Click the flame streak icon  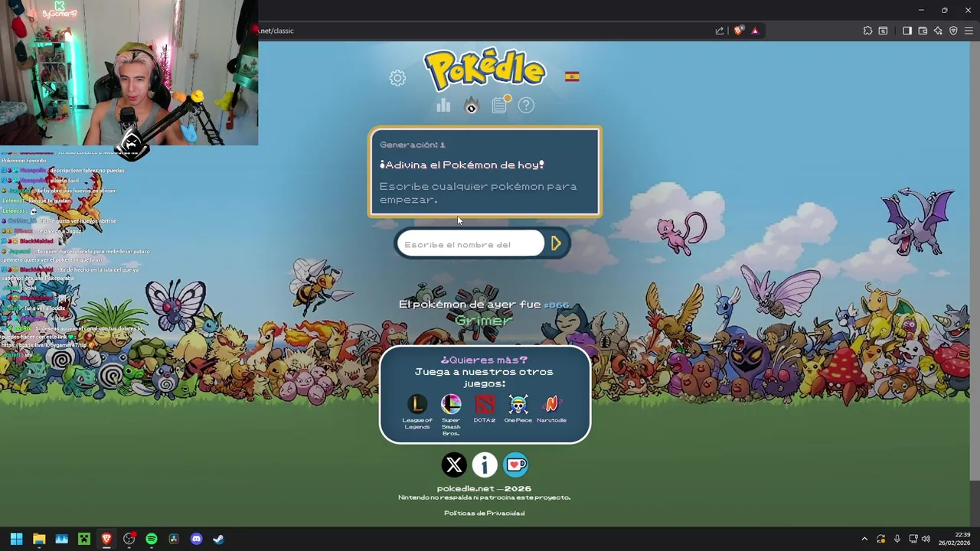point(472,106)
